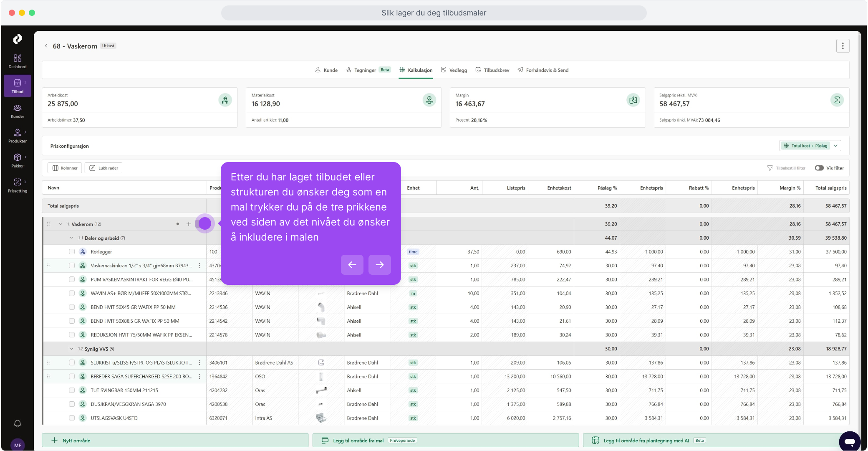Open Pakker in the sidebar
Screen dimensions: 868x451
pos(18,160)
